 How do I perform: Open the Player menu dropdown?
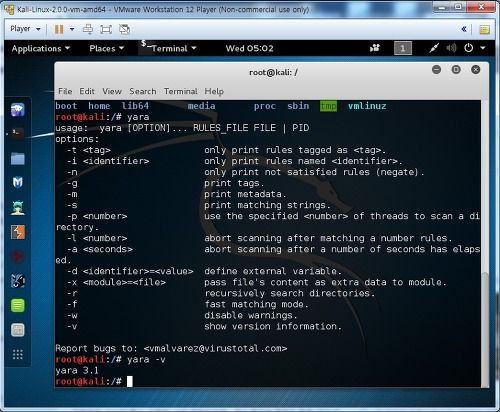[25, 29]
